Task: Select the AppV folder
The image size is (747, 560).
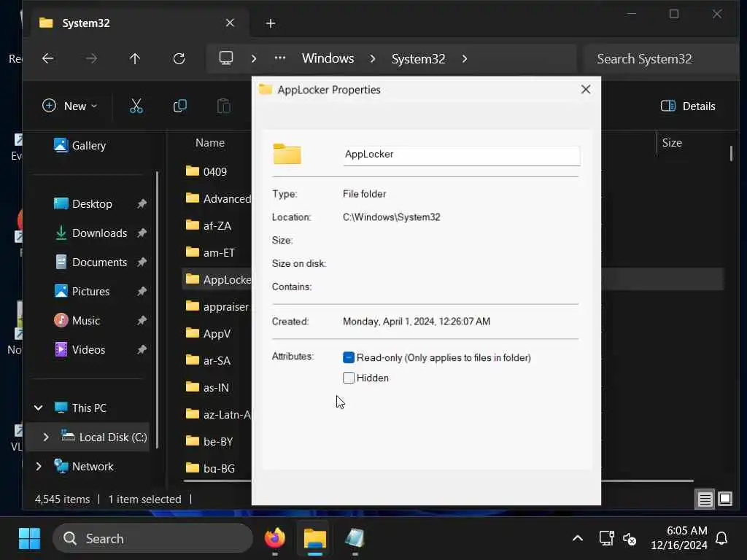Action: (208, 333)
